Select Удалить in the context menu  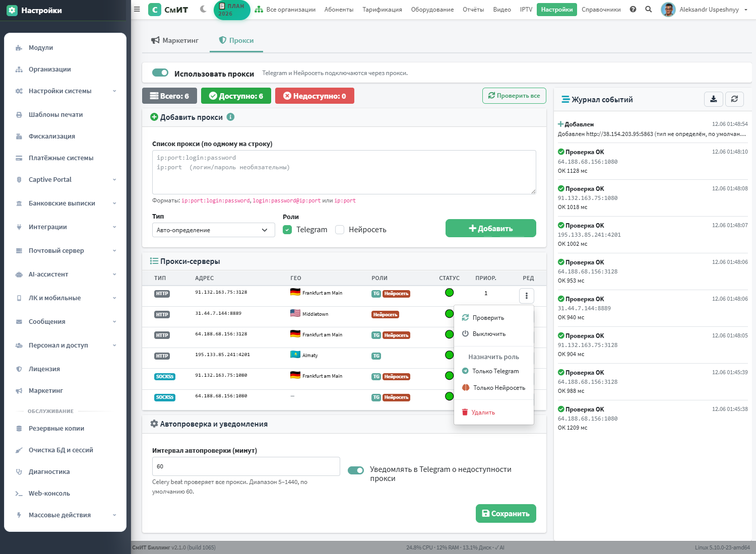494,412
